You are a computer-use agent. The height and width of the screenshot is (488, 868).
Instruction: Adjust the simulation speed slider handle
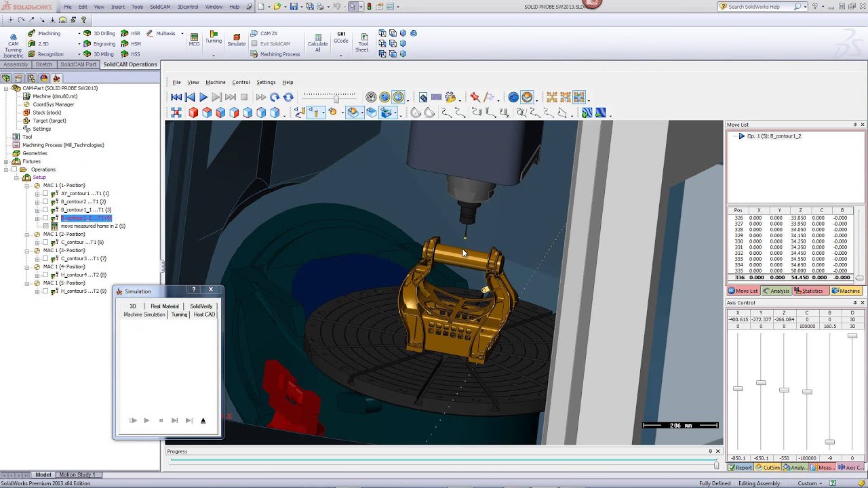pos(336,99)
